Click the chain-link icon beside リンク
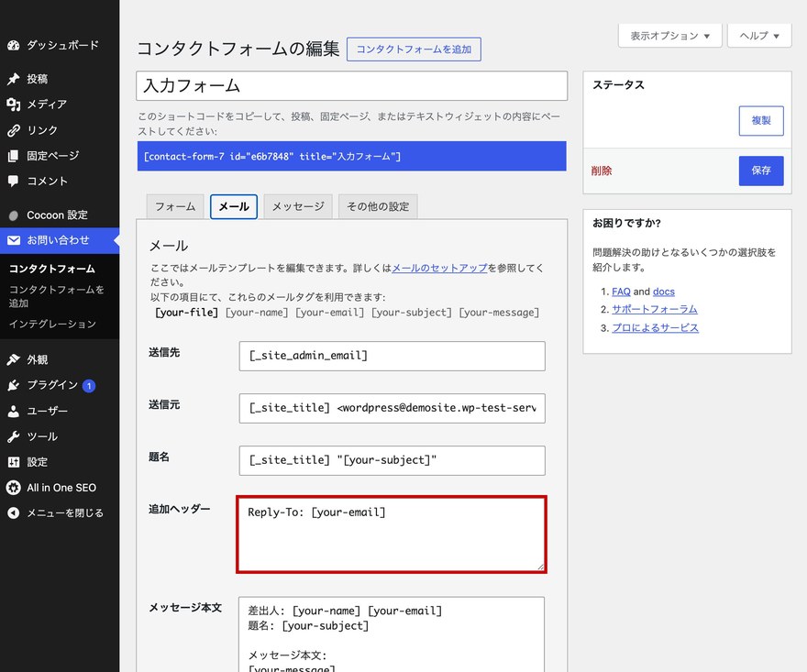 coord(14,130)
